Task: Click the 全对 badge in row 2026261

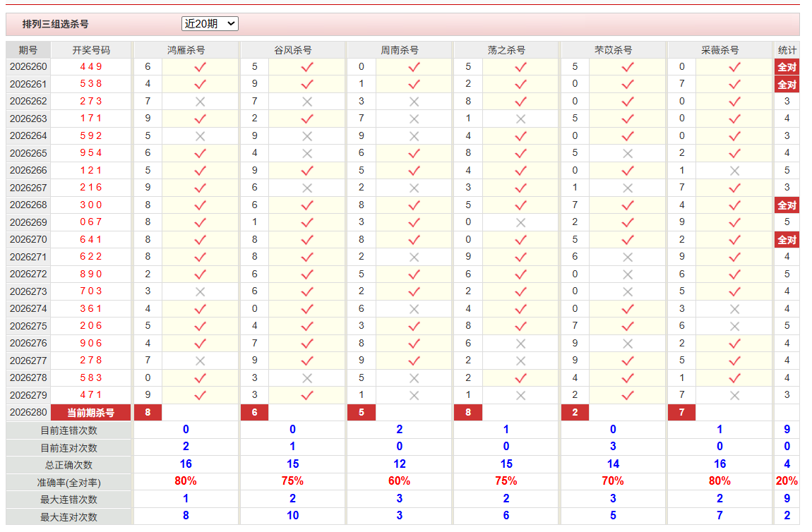Action: [787, 85]
